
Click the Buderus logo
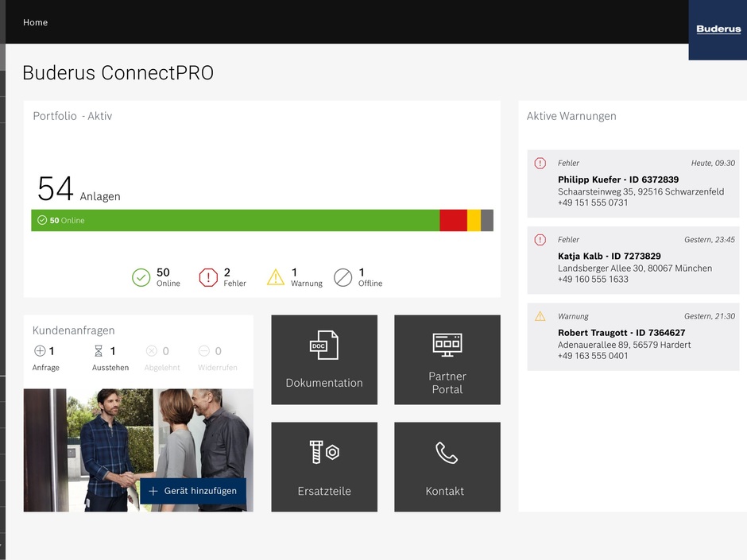click(718, 30)
